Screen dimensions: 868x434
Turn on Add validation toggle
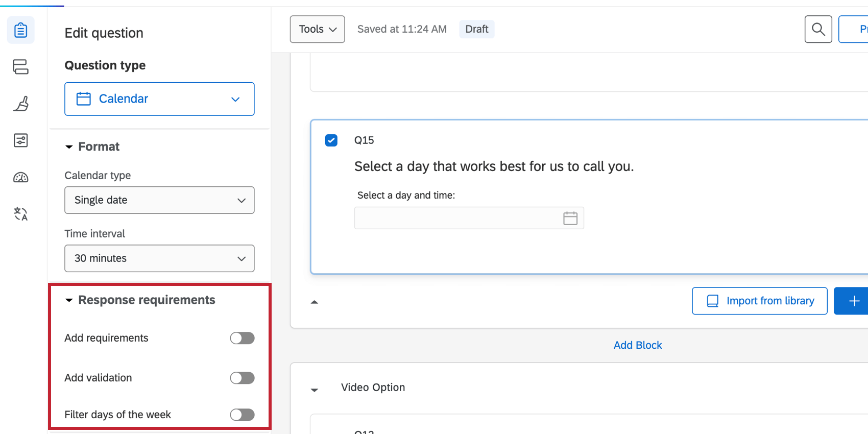(242, 378)
